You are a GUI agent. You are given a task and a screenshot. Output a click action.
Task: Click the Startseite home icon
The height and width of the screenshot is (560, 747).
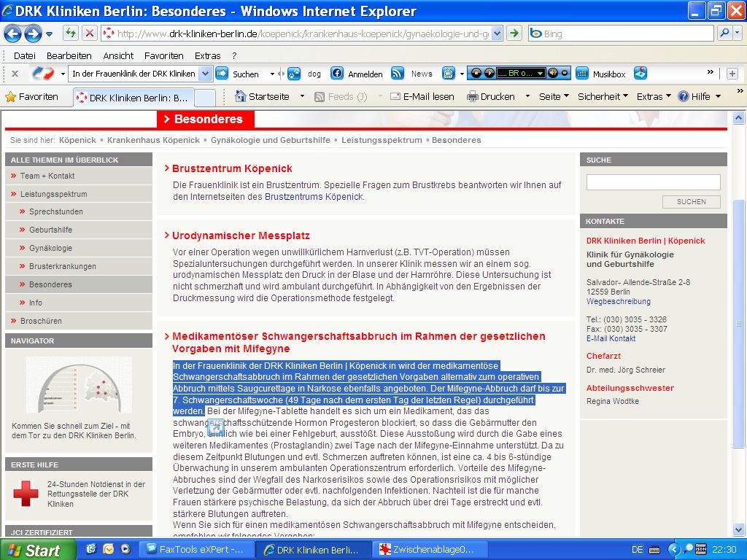[241, 97]
